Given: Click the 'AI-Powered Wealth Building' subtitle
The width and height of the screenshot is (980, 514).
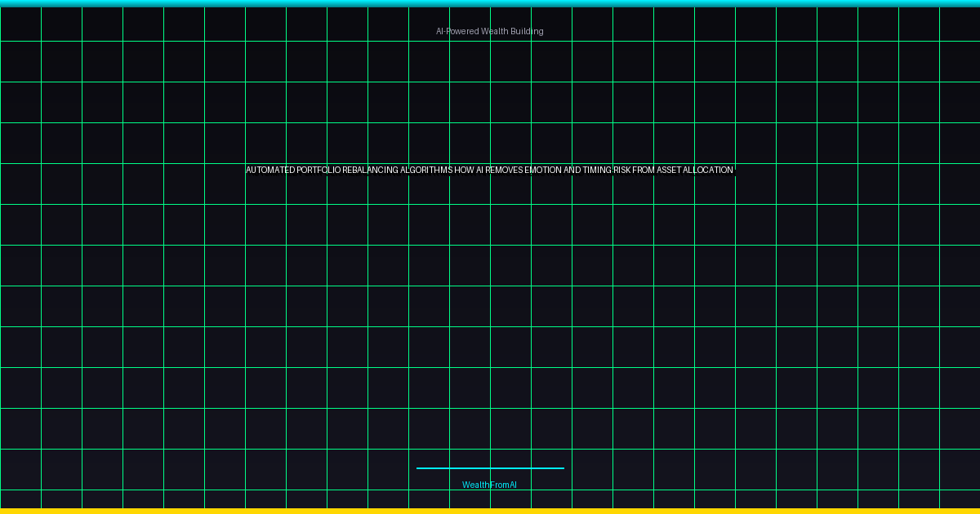Looking at the screenshot, I should coord(489,31).
